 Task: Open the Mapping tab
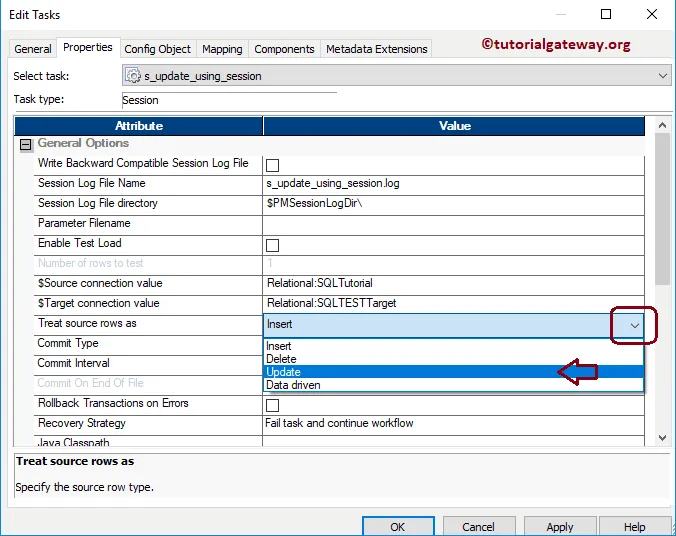point(222,49)
